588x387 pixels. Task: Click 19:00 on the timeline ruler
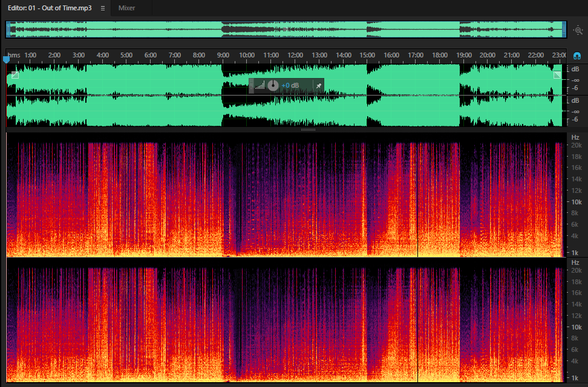[x=464, y=55]
